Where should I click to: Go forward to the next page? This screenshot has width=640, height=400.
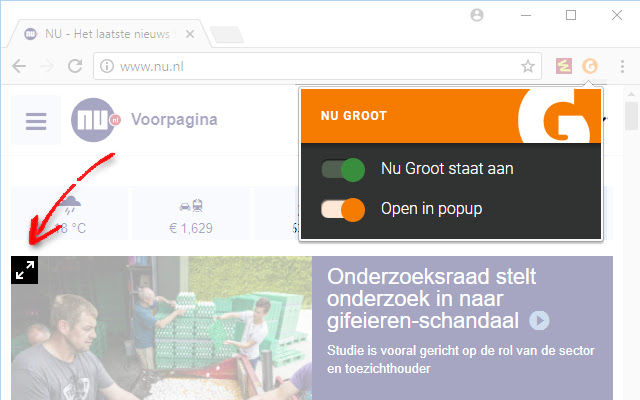(47, 66)
